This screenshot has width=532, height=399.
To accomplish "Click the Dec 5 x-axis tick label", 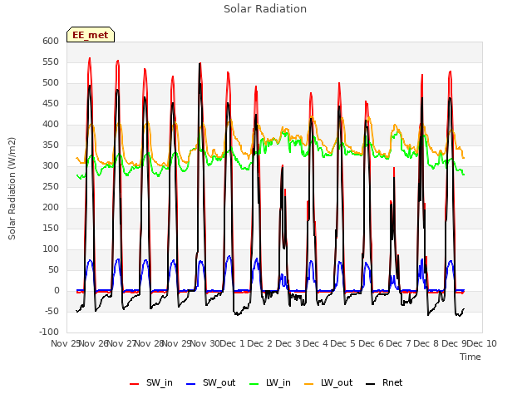I will pos(343,343).
